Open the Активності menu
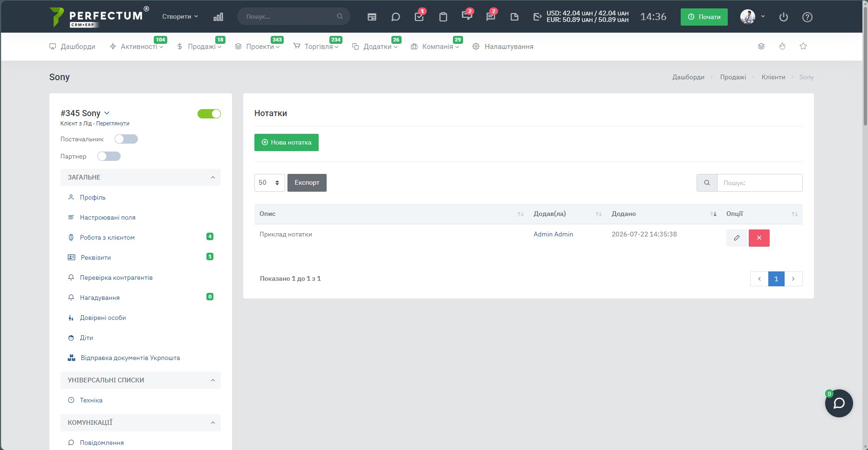The height and width of the screenshot is (450, 868). tap(136, 47)
